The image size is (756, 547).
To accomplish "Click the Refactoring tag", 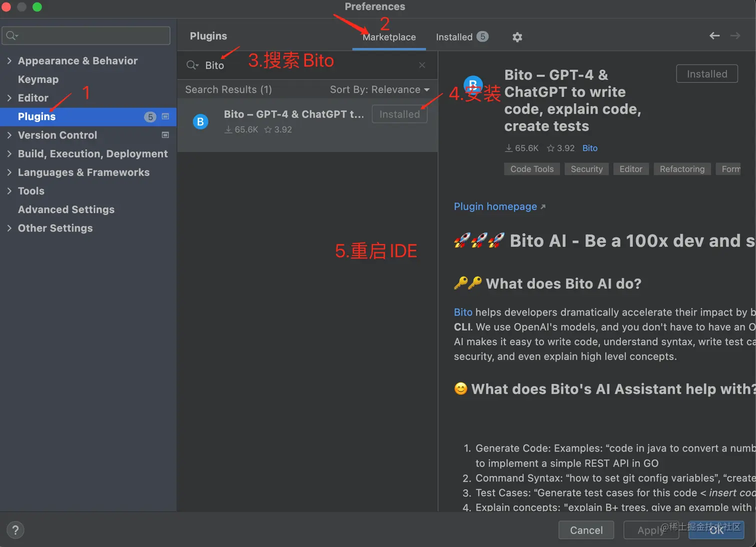I will tap(682, 169).
